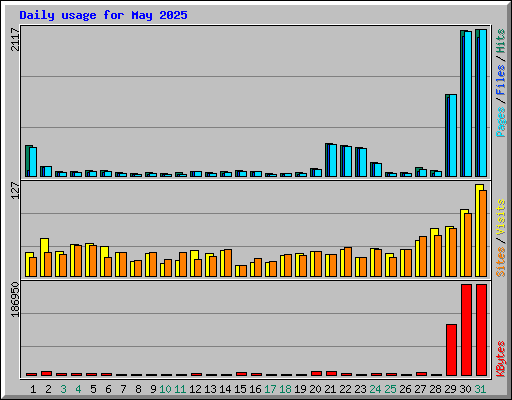Click the day 5 axis label
The image size is (512, 400).
[x=93, y=389]
